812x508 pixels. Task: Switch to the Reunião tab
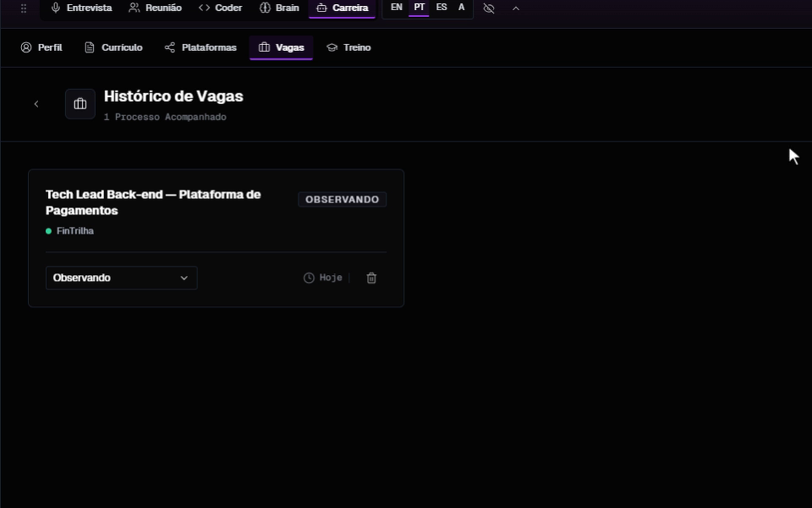[155, 8]
